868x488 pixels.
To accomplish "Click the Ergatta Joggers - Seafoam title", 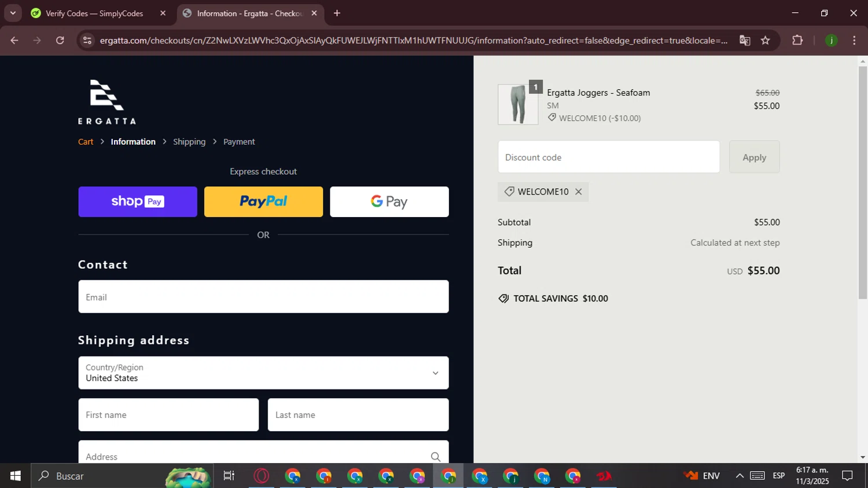I will pyautogui.click(x=598, y=93).
